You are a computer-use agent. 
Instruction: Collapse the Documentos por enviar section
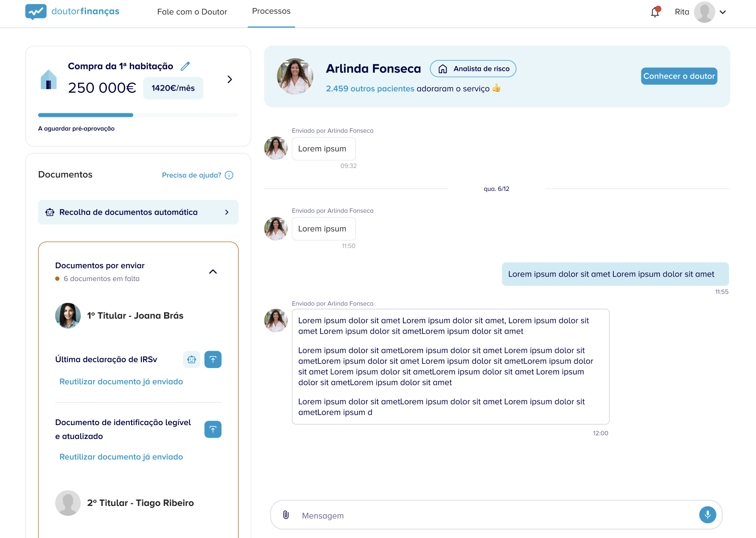(213, 272)
